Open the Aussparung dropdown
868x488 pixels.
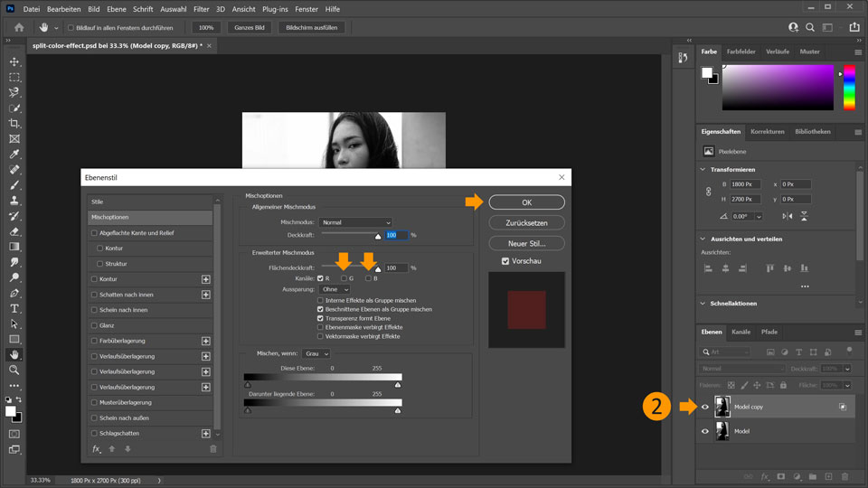(x=335, y=289)
